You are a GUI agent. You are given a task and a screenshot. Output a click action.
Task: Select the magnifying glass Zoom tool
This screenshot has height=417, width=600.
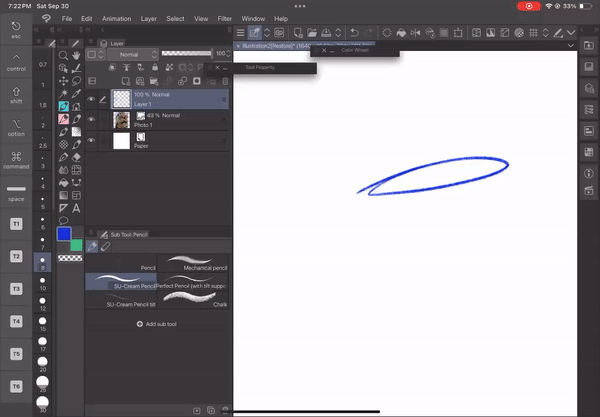click(x=63, y=55)
